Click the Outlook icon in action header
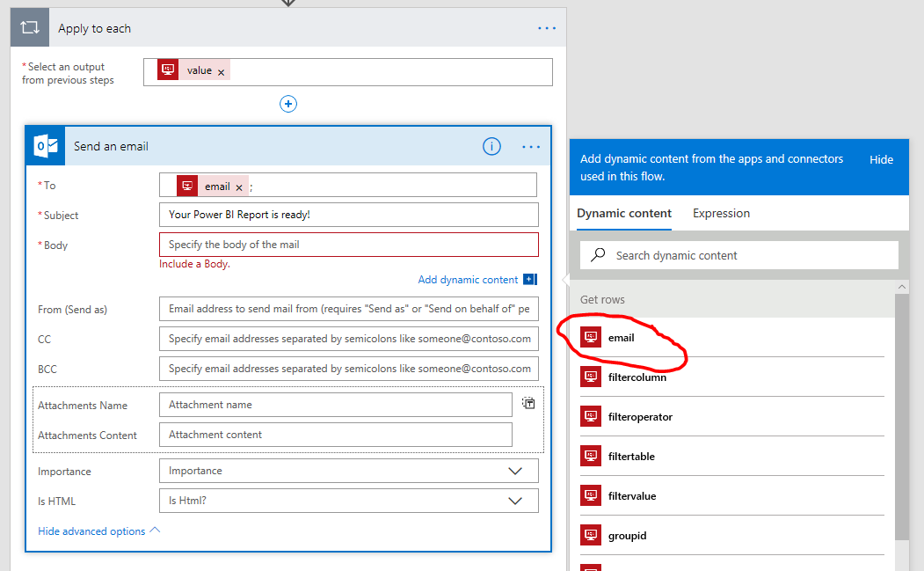Viewport: 924px width, 571px height. pyautogui.click(x=46, y=146)
